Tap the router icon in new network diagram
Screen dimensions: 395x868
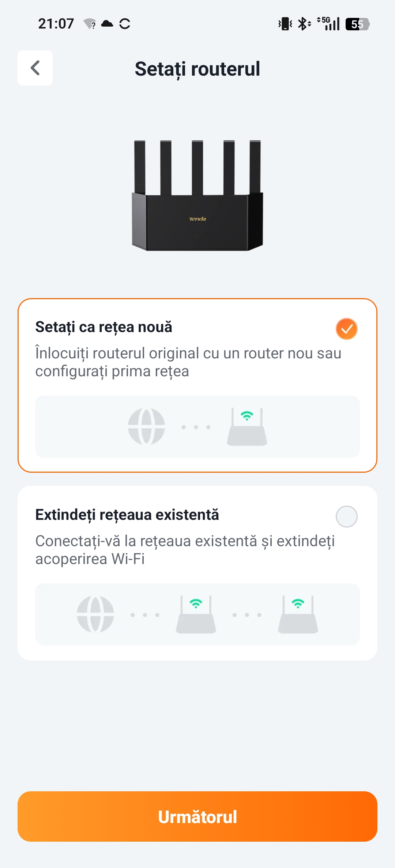247,427
